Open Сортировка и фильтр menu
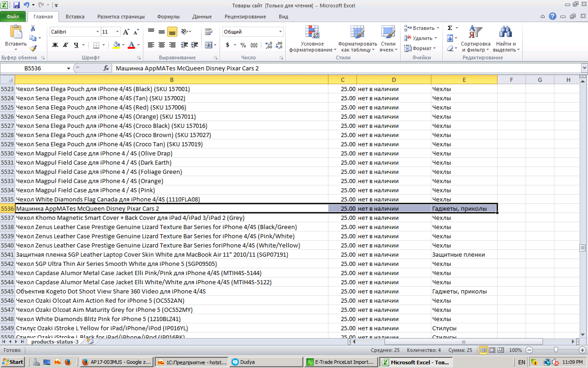Viewport: 588px width, 368px height. click(x=475, y=38)
